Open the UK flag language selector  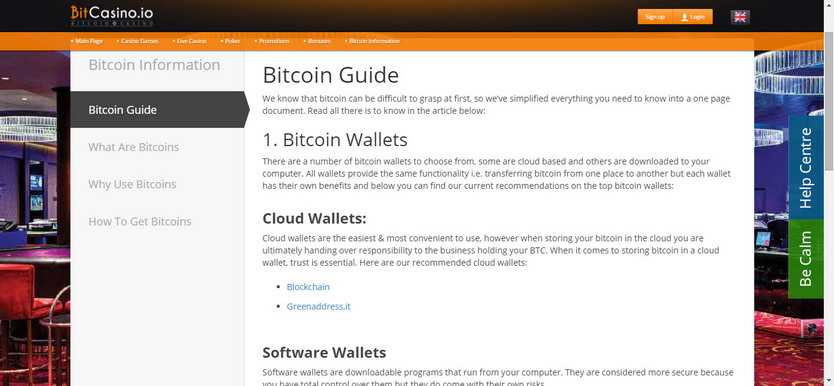tap(740, 16)
